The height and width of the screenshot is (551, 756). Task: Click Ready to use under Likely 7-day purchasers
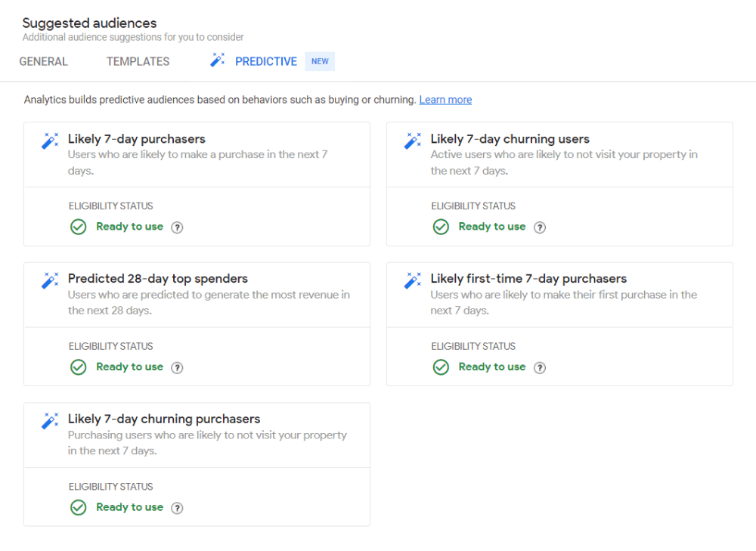(130, 227)
